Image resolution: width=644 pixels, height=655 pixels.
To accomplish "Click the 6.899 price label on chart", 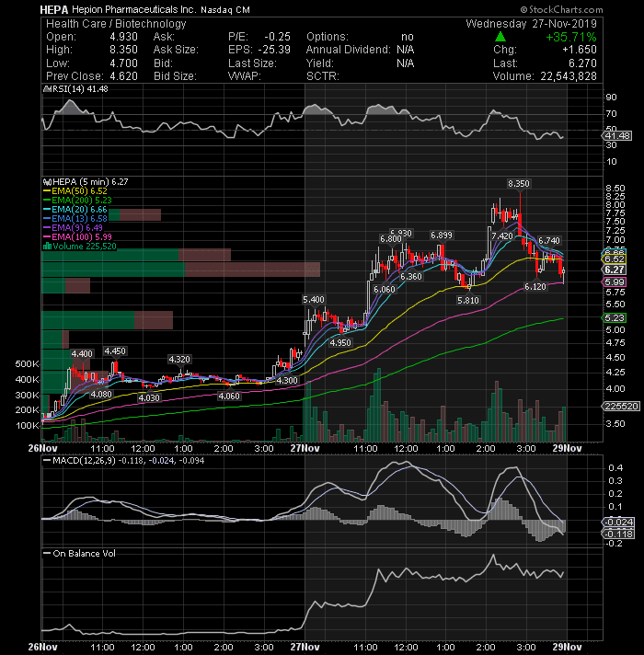I will (x=442, y=236).
